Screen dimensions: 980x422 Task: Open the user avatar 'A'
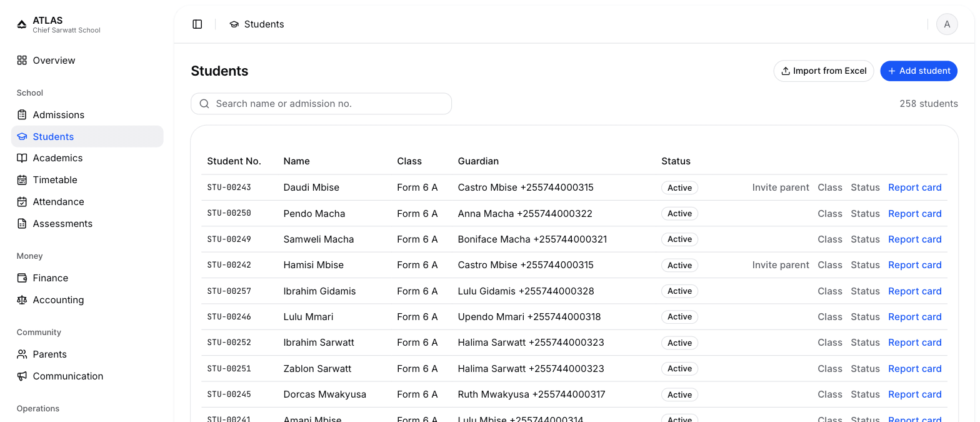point(947,24)
